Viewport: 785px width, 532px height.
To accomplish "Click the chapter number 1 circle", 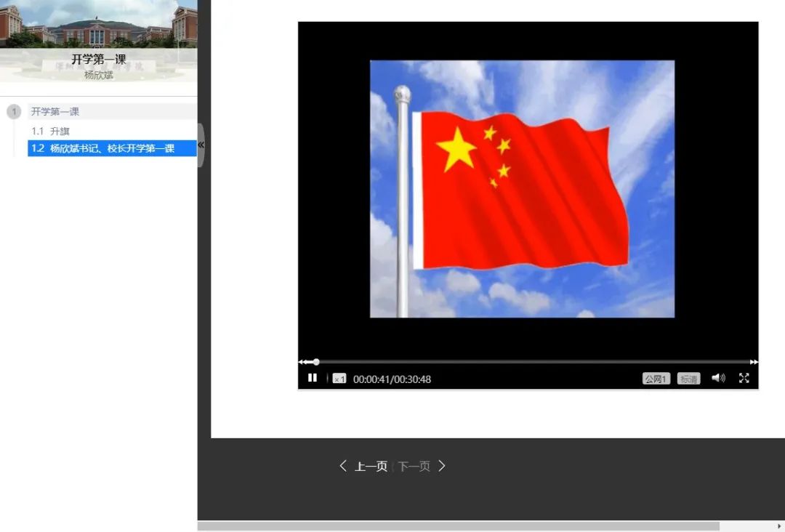I will [x=14, y=112].
